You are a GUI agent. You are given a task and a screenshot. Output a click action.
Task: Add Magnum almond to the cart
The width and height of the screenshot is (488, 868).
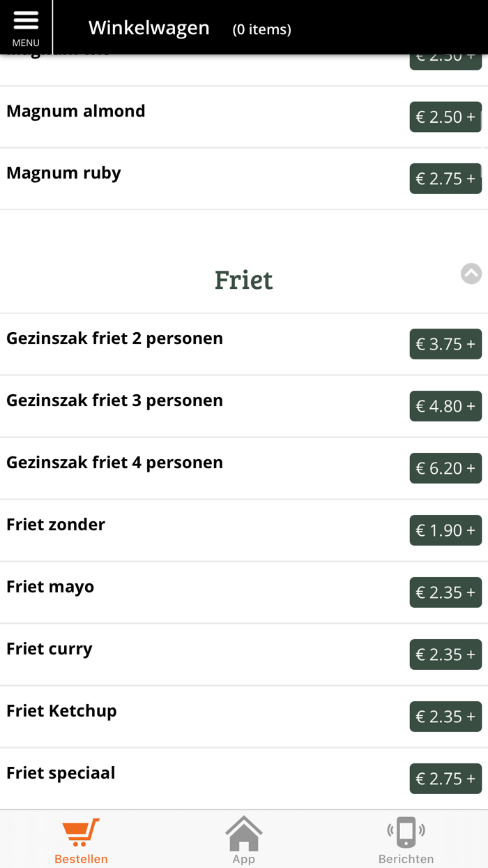[445, 117]
